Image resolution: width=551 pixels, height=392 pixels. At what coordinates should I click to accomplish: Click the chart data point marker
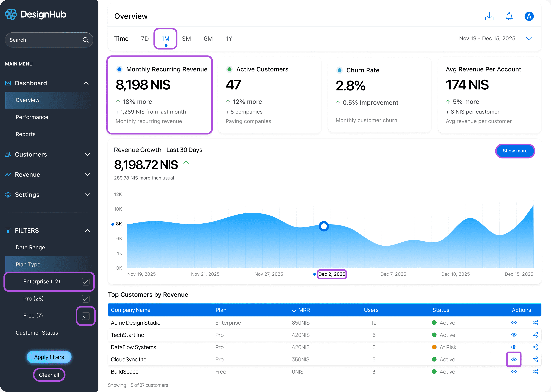[324, 226]
